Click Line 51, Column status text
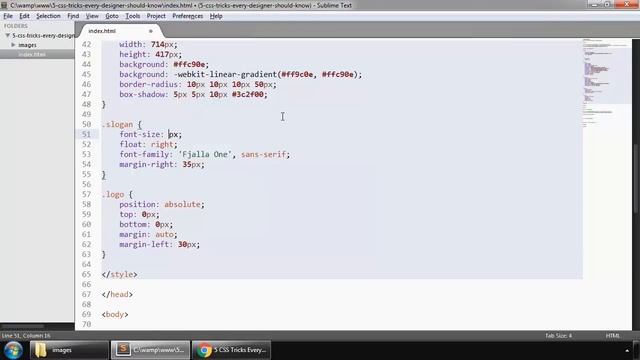640x360 pixels. coord(26,336)
